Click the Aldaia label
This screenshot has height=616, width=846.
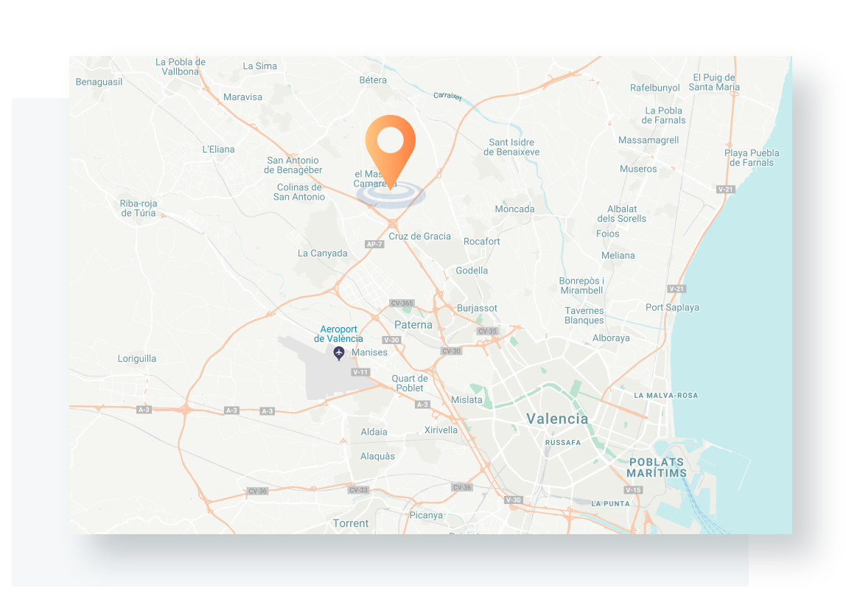click(x=374, y=432)
